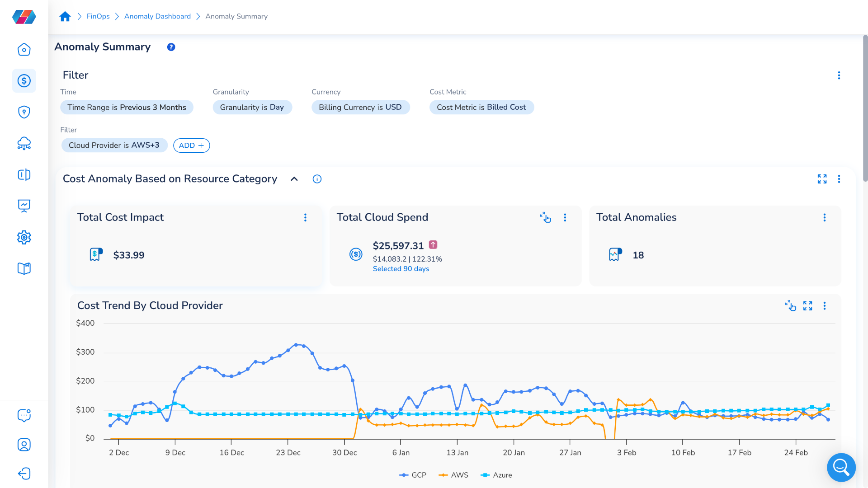Open the Settings gear icon in sidebar

[24, 237]
